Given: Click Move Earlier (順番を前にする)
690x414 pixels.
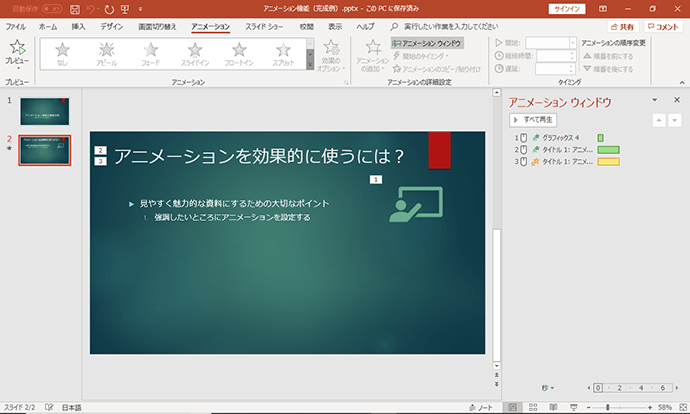Looking at the screenshot, I should click(x=608, y=56).
